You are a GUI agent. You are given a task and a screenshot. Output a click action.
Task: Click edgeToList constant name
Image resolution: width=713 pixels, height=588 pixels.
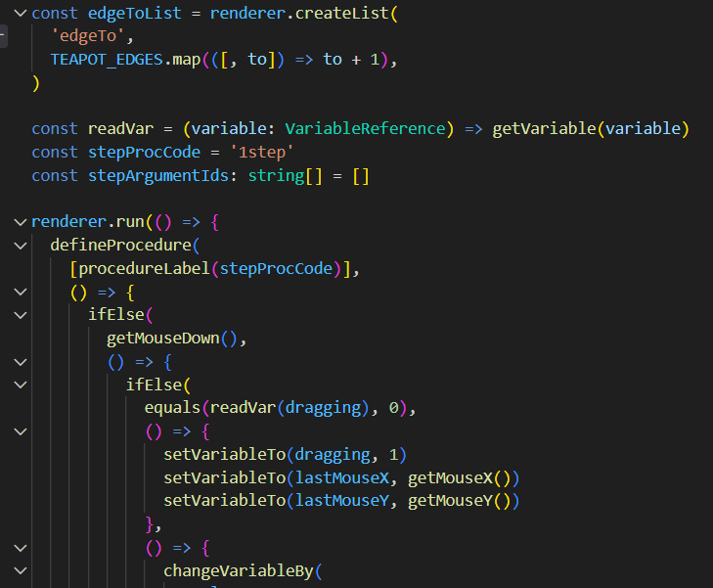(x=135, y=13)
